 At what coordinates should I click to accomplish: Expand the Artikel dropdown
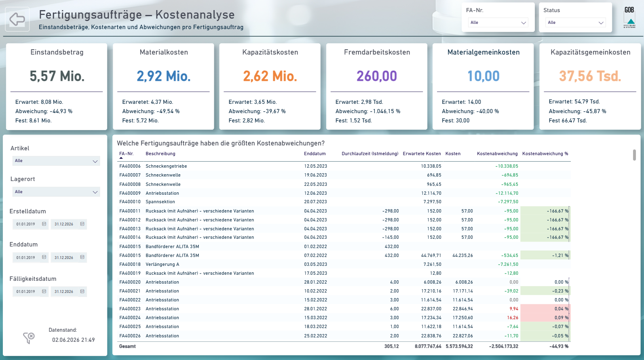click(x=56, y=161)
